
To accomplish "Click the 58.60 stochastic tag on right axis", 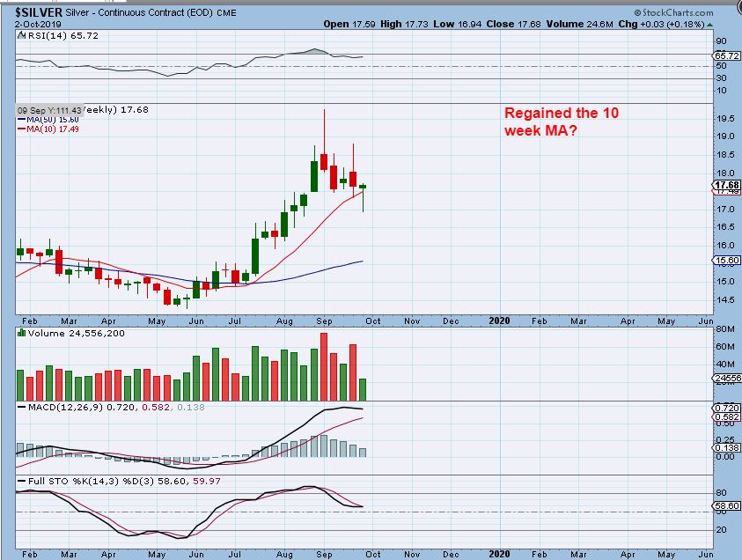I will pos(727,506).
